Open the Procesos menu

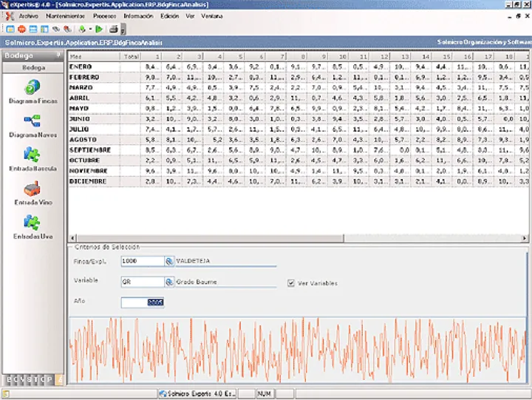pos(104,15)
